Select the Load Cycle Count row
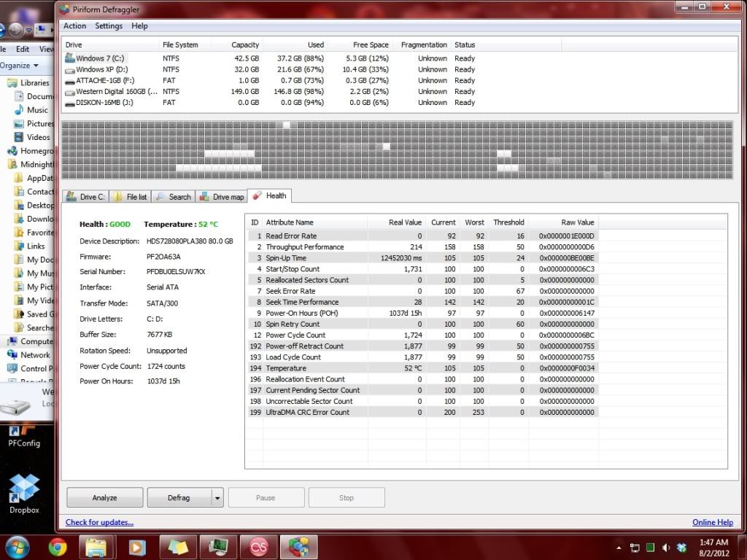Screen dimensions: 747x560 (422, 357)
